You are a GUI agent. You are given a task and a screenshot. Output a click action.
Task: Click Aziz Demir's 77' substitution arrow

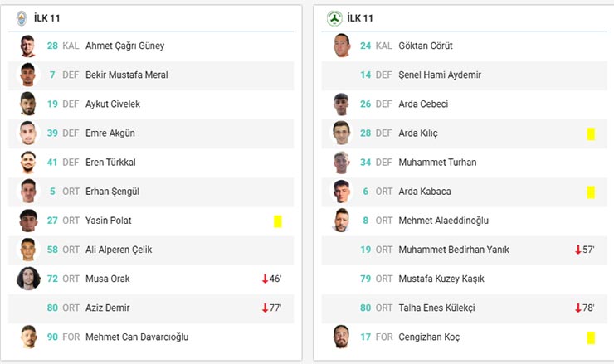point(265,308)
